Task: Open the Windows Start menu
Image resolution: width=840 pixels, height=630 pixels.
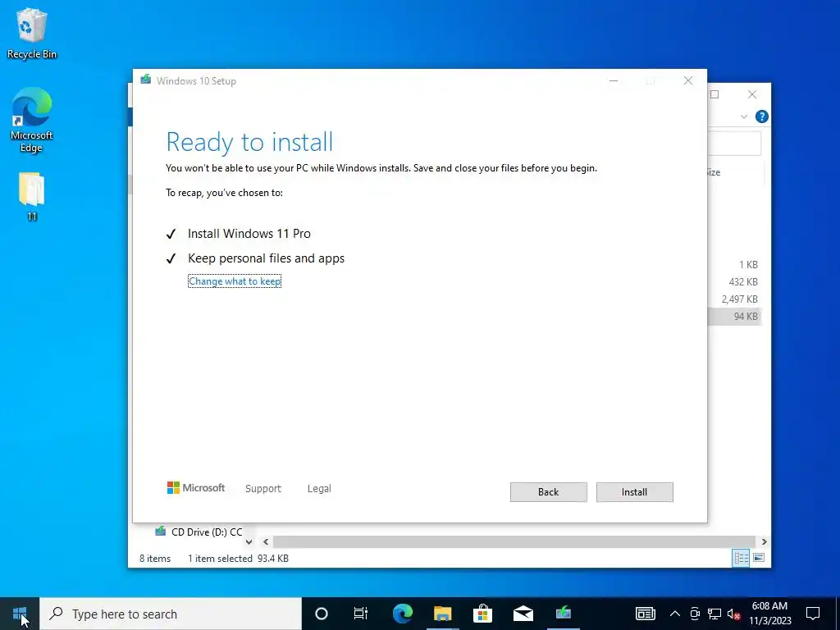Action: (x=20, y=614)
